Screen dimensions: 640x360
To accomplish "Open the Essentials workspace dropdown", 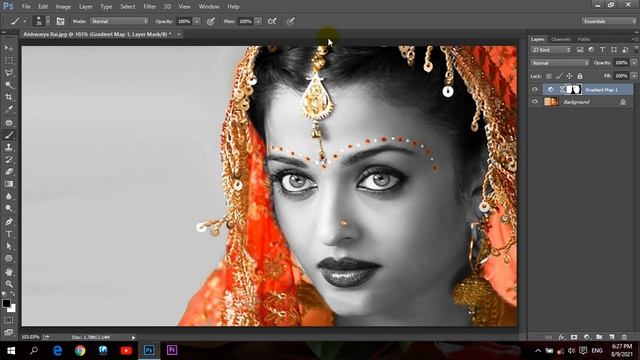I will (x=609, y=21).
